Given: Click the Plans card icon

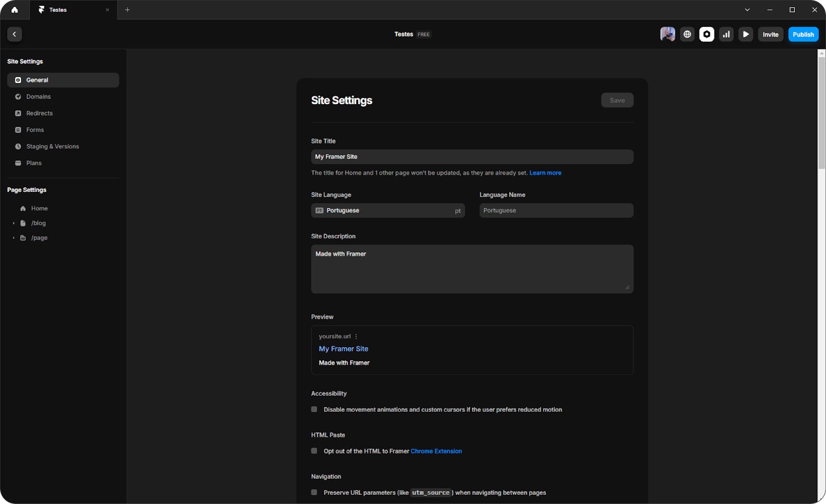Looking at the screenshot, I should (x=18, y=162).
